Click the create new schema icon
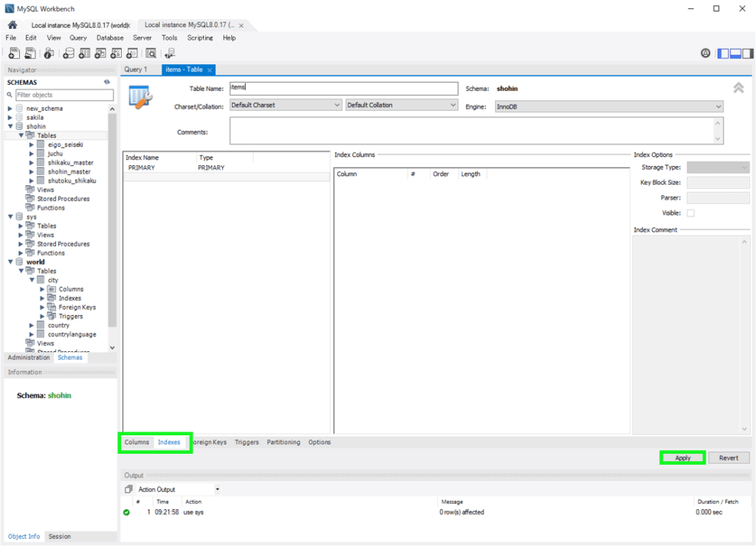 [x=69, y=53]
